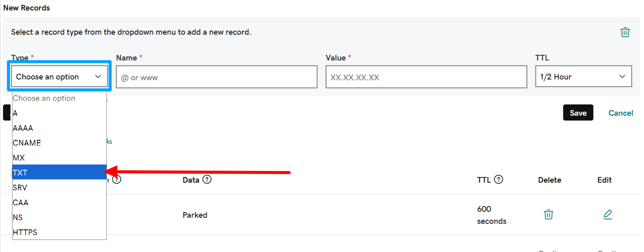Click the help icon next to TTL column
The image size is (644, 252).
point(498,179)
